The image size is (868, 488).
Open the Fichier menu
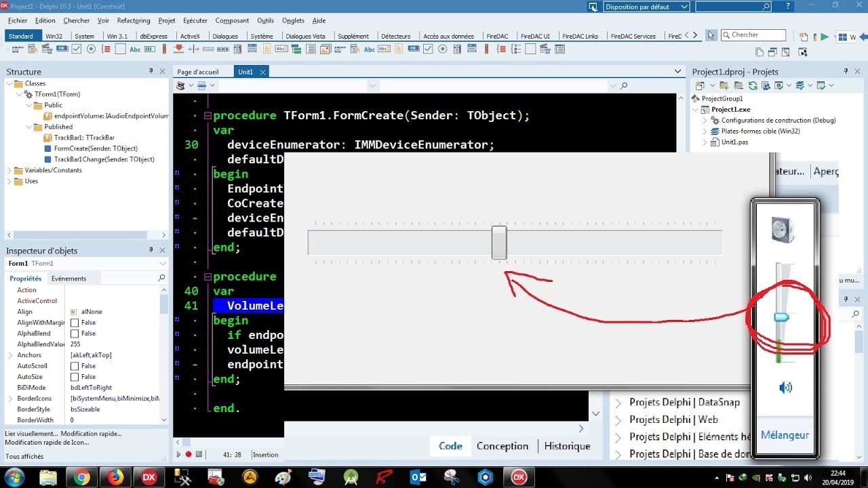tap(18, 20)
